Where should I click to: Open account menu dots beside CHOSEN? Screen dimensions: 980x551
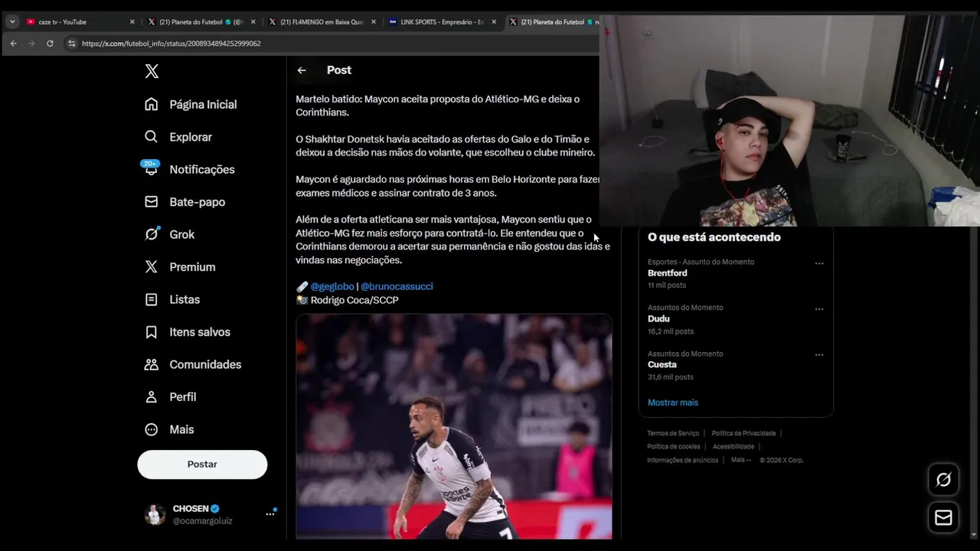(x=269, y=514)
